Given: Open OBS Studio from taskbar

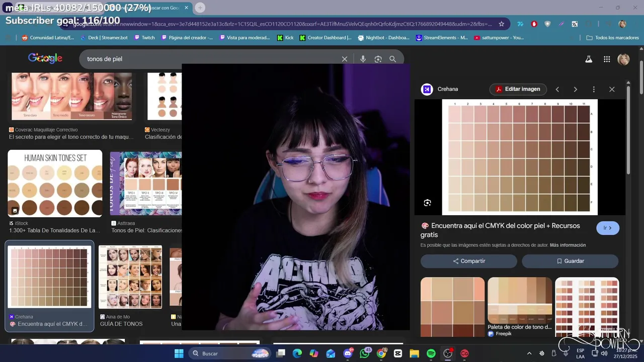Looking at the screenshot, I should coord(448,353).
